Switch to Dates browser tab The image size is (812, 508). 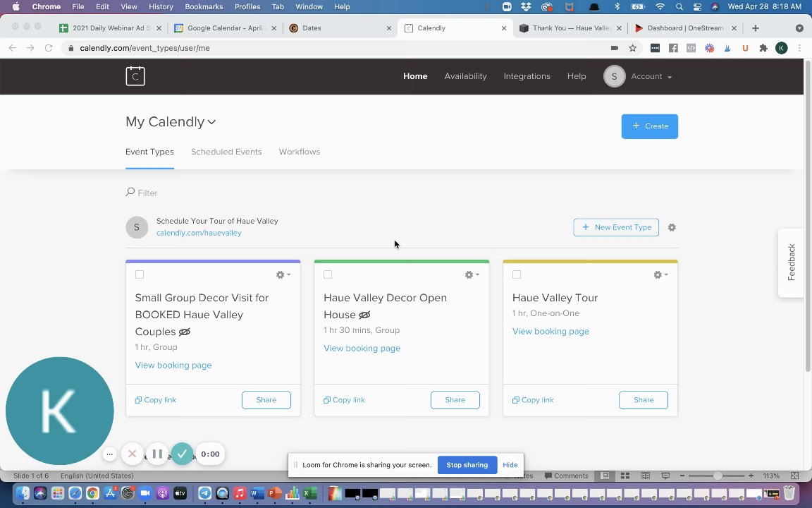(340, 28)
